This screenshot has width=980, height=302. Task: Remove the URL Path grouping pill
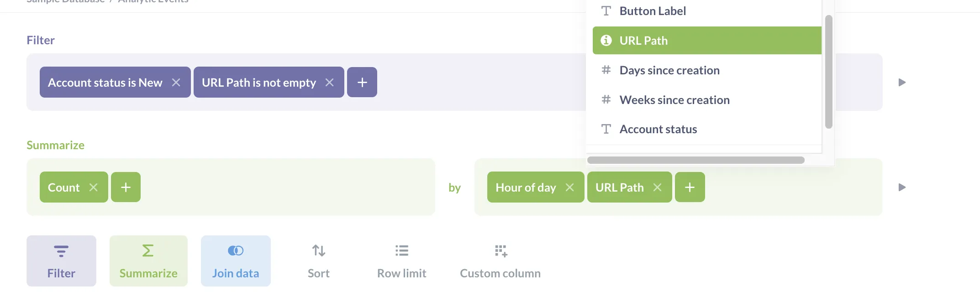pos(657,187)
